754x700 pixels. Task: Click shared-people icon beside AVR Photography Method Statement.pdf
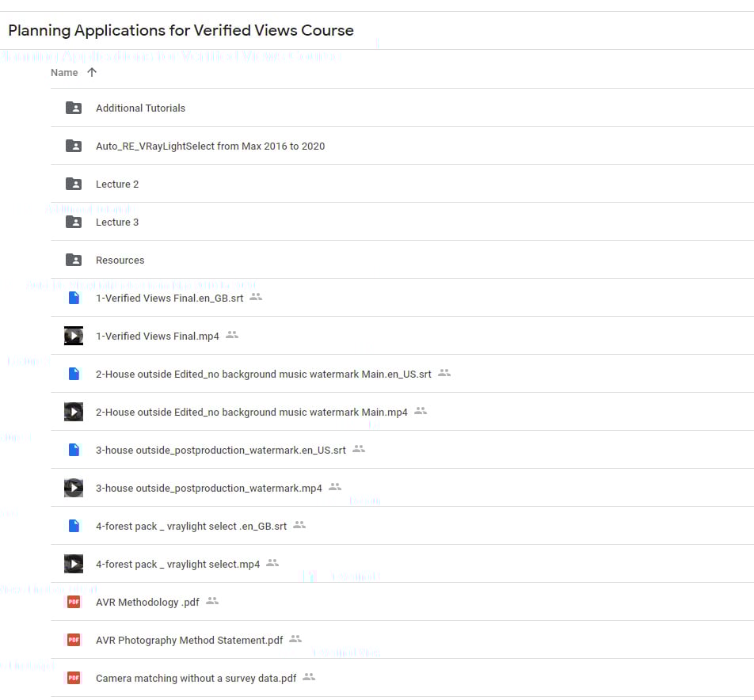(295, 639)
